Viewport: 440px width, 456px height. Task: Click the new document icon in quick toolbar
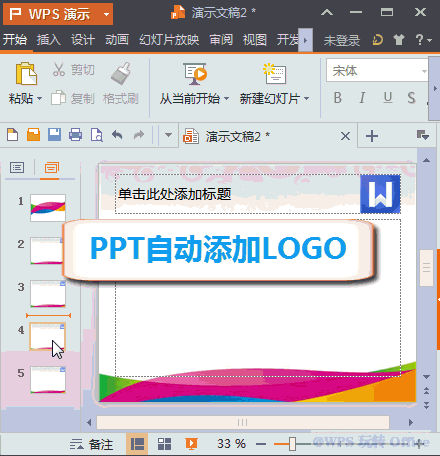pyautogui.click(x=13, y=135)
